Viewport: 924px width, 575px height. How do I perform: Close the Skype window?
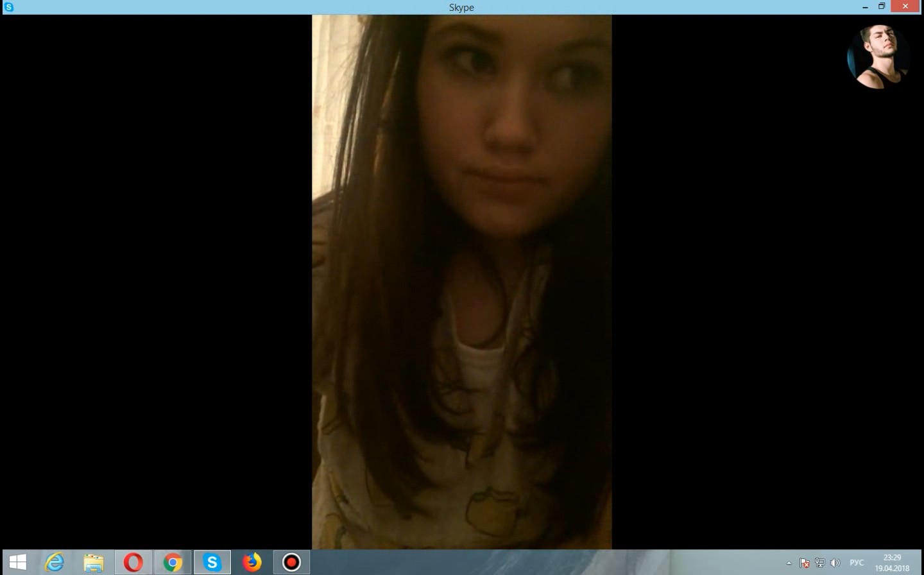tap(906, 7)
